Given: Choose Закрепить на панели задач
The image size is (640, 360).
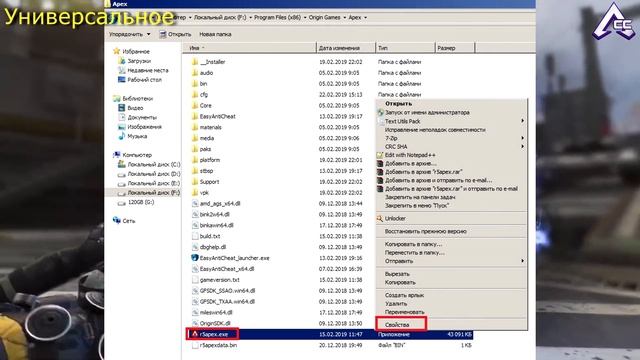Looking at the screenshot, I should point(420,197).
